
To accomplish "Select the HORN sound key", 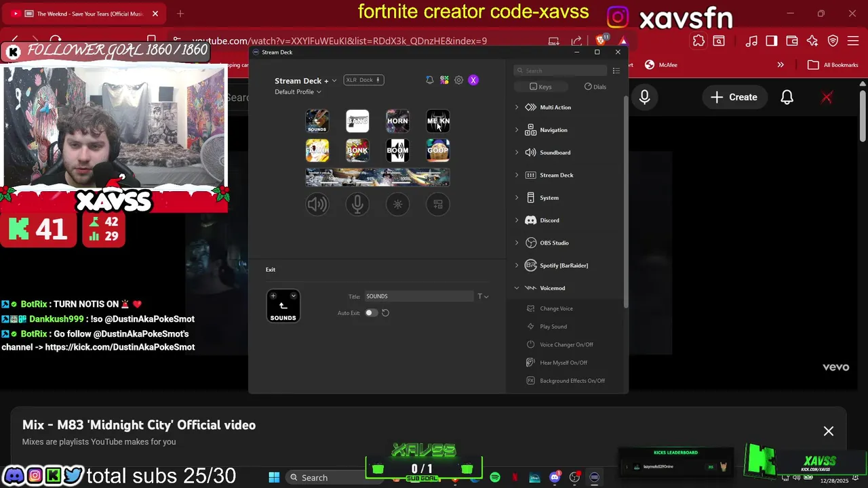I will point(397,121).
